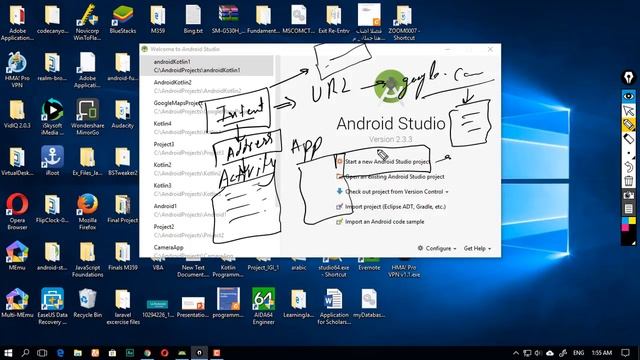The height and width of the screenshot is (360, 640).
Task: Close the Welcome to Android Studio window
Action: pos(490,49)
